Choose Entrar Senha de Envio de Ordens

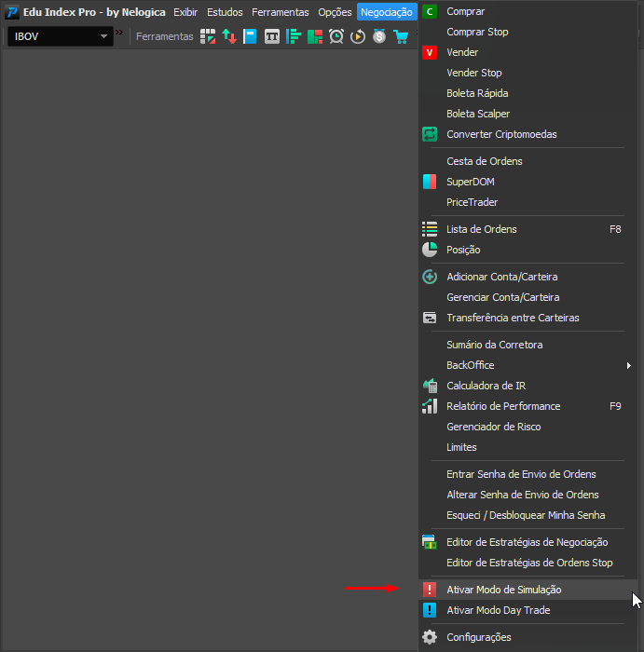521,474
